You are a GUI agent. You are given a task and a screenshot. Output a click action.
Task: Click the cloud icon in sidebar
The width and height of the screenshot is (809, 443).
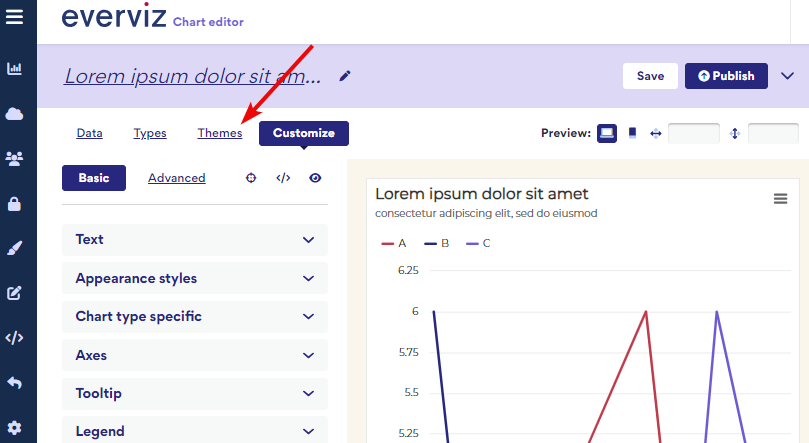click(14, 114)
